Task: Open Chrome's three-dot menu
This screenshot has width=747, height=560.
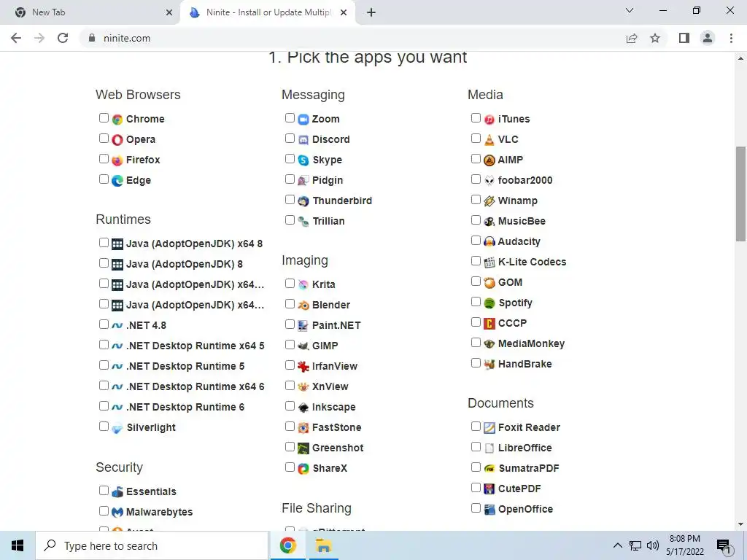Action: 731,38
